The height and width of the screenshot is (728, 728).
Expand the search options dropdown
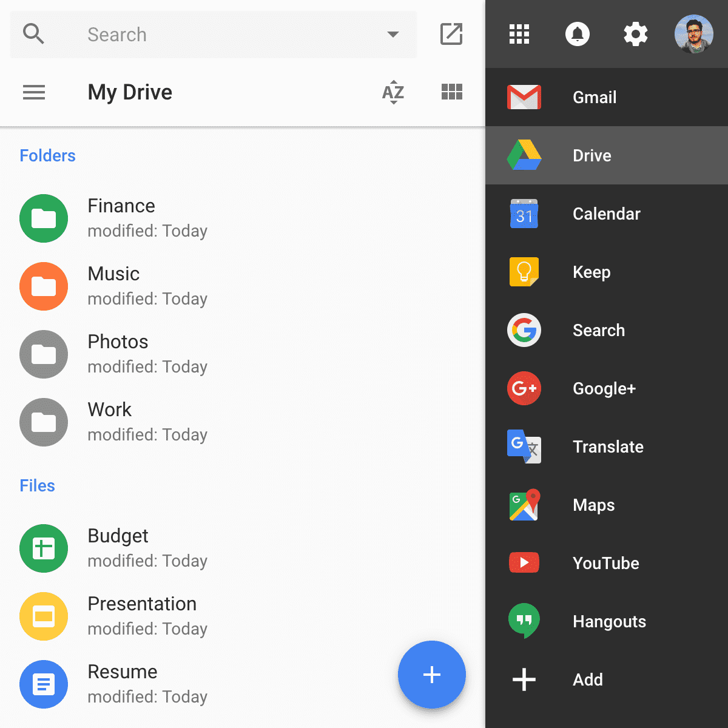pyautogui.click(x=393, y=35)
